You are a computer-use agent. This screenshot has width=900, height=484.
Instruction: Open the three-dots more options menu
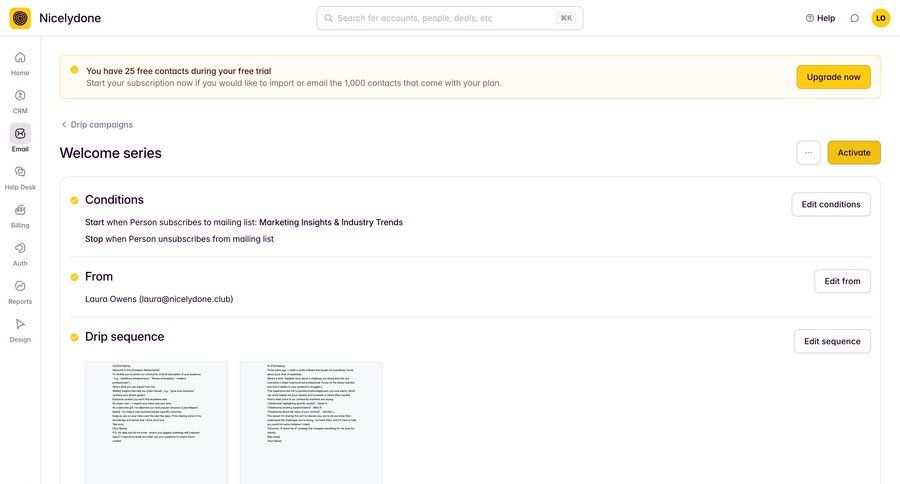(808, 153)
